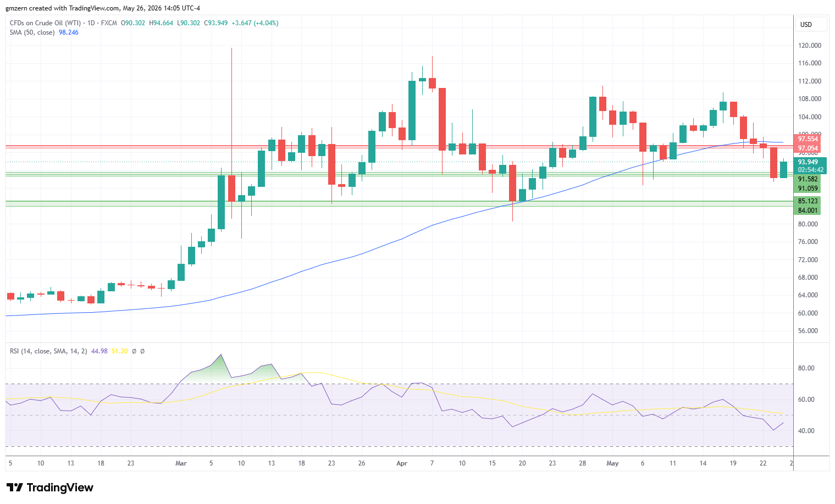The width and height of the screenshot is (835, 504).
Task: Click the 56.000 price axis label
Action: click(808, 331)
